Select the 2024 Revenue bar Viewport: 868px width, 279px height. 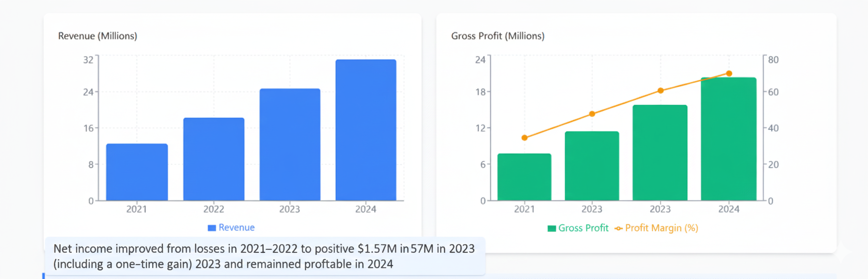click(x=366, y=130)
